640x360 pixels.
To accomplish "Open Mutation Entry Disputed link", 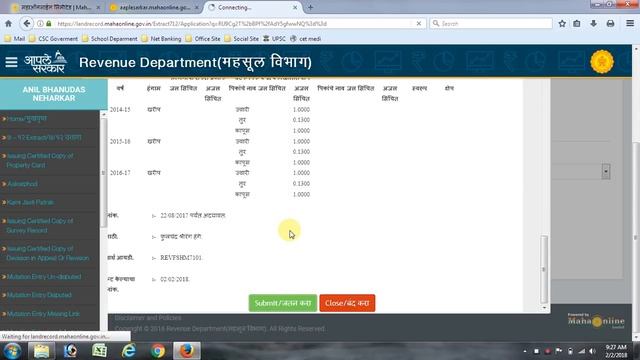I will (x=39, y=295).
